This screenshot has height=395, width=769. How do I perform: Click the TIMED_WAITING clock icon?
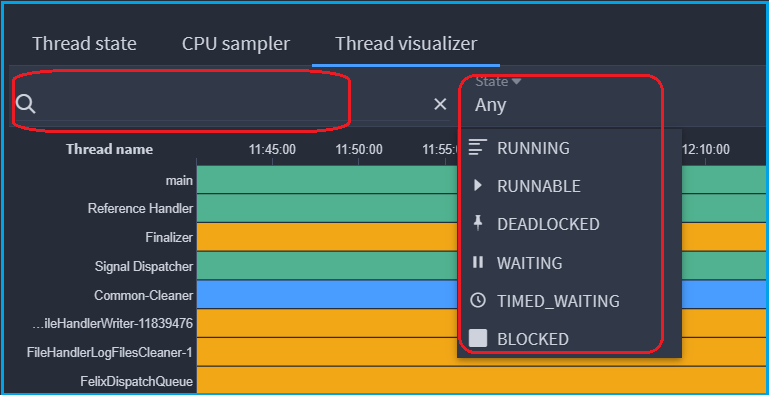[x=478, y=300]
